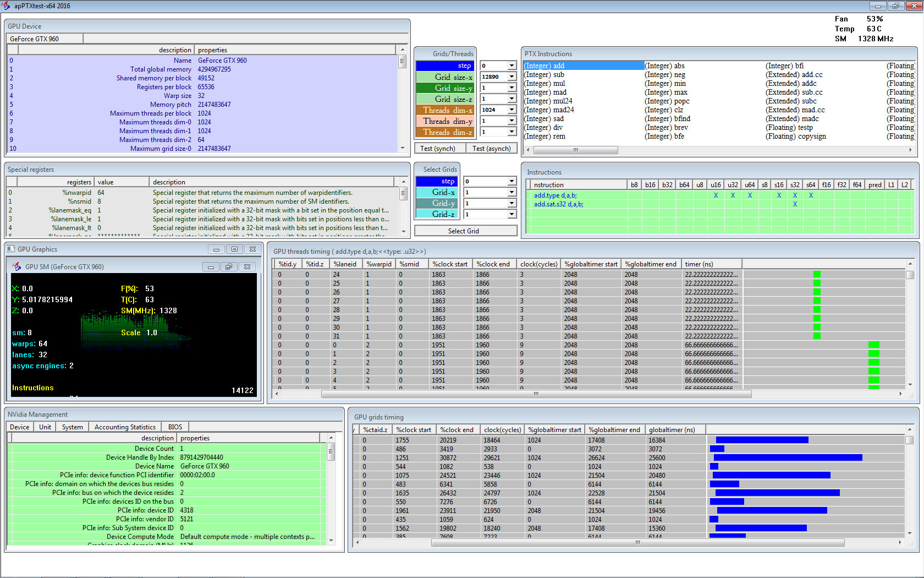This screenshot has width=924, height=578.
Task: Open the Grid size-x dropdown
Action: 512,77
